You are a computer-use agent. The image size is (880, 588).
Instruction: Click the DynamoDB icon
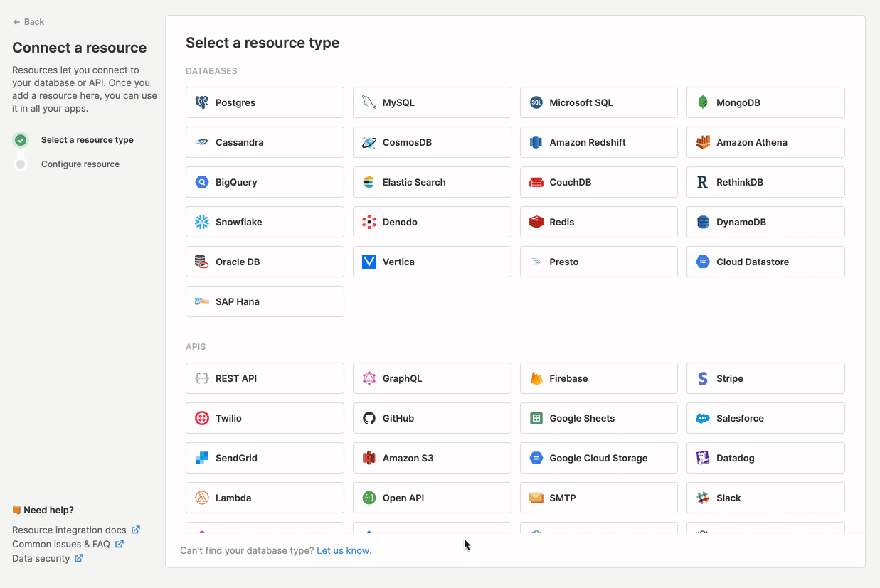click(703, 222)
